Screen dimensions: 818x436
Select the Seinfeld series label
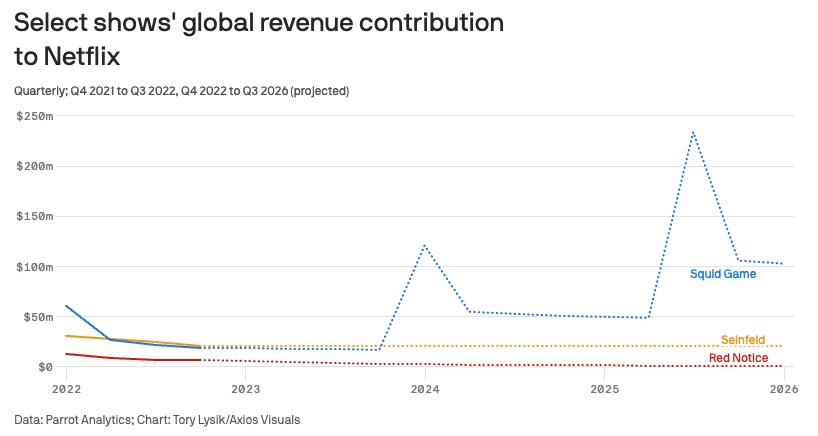(742, 340)
